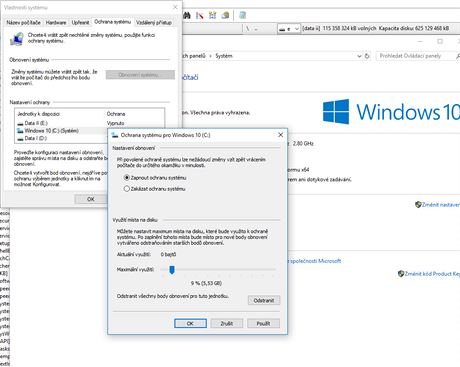Focus the Prohledat Ovládací panely search field
This screenshot has width=460, height=367.
point(417,56)
